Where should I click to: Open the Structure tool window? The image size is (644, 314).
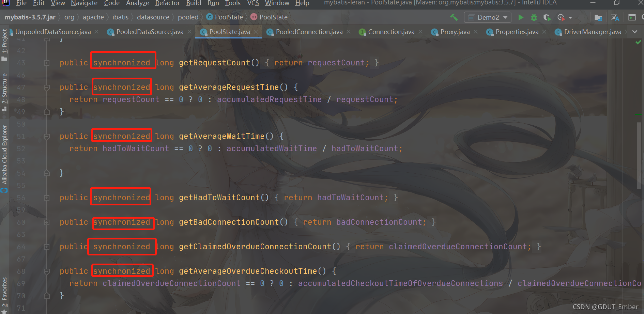(x=4, y=92)
